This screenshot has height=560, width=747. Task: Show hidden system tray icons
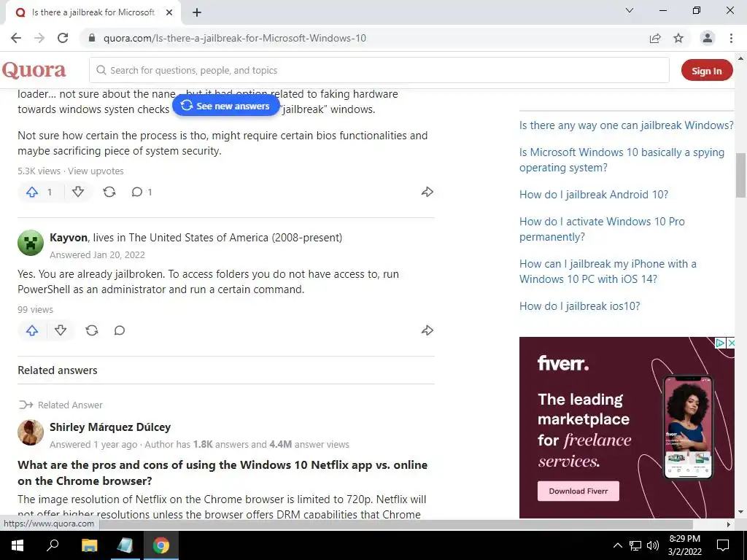(617, 545)
